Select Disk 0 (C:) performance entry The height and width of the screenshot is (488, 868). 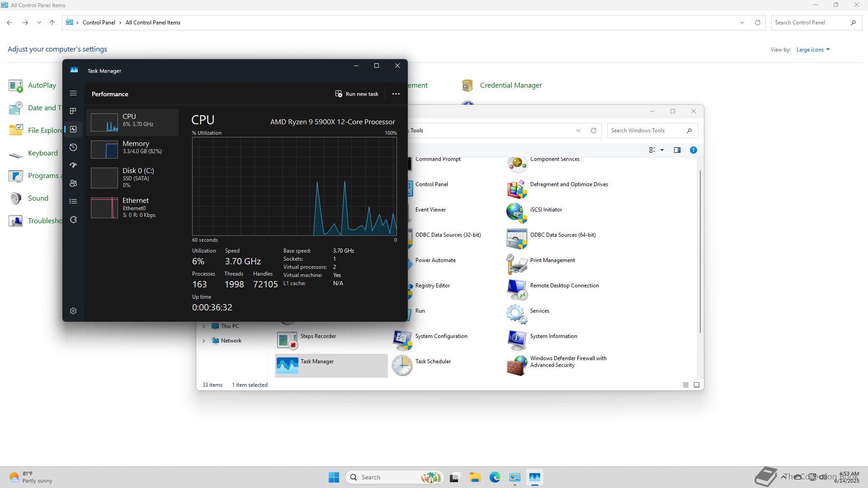pyautogui.click(x=132, y=178)
